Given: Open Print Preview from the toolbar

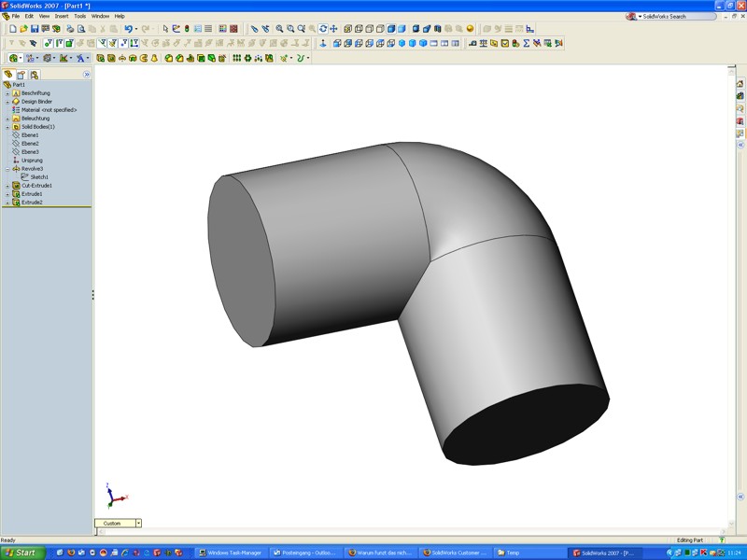Looking at the screenshot, I should [x=81, y=29].
